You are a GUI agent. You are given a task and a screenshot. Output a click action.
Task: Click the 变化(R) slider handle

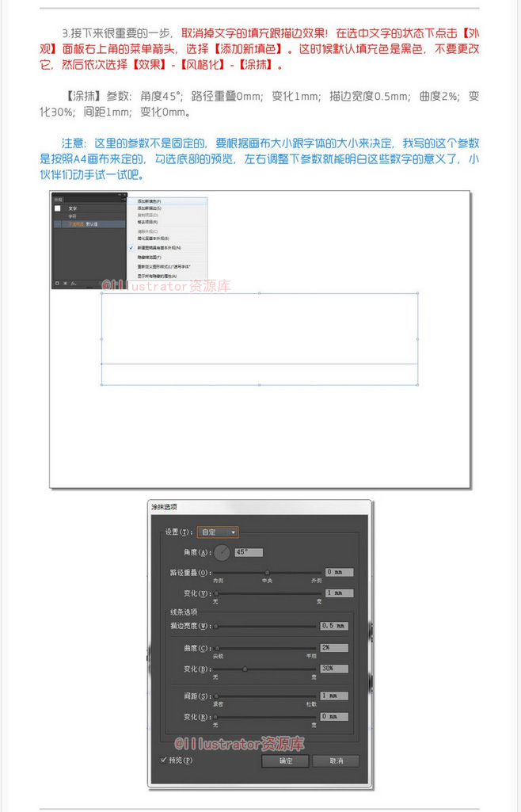click(x=216, y=717)
